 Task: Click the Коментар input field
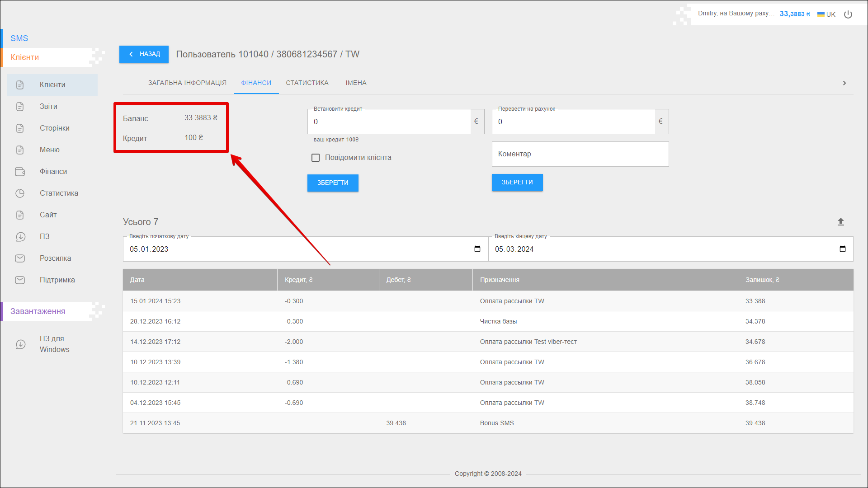coord(580,154)
